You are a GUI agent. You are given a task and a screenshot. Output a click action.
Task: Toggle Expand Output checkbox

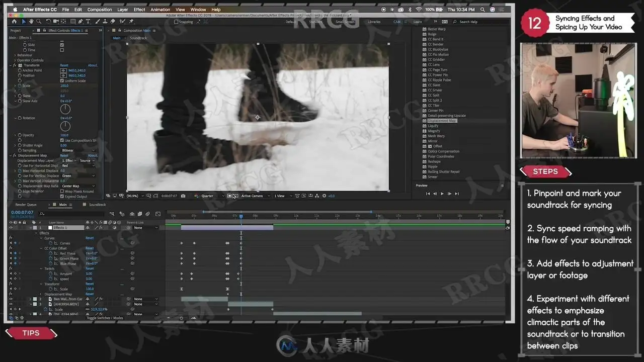62,196
